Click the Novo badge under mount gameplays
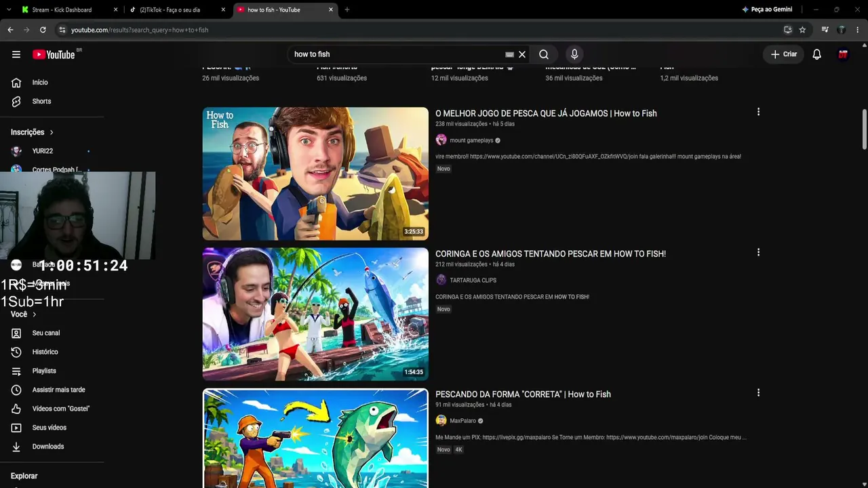868x488 pixels. pos(443,169)
